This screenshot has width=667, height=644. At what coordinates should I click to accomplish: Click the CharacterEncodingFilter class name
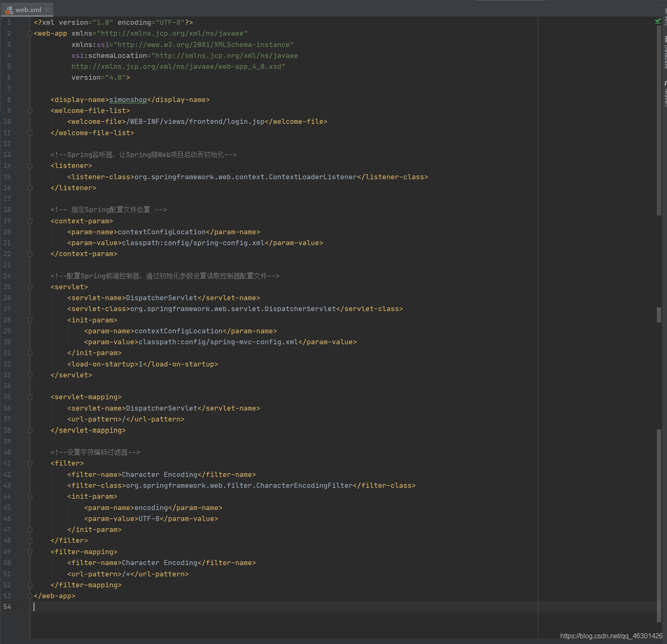tap(305, 486)
